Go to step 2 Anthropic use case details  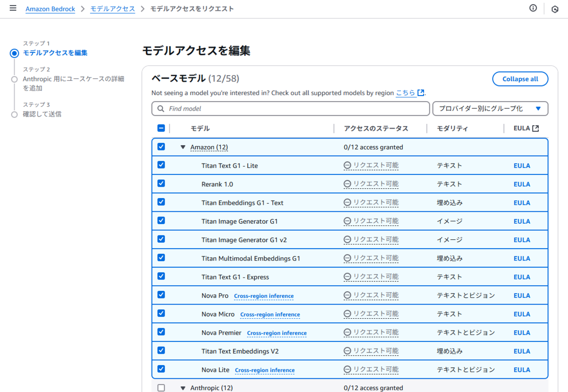pos(73,84)
